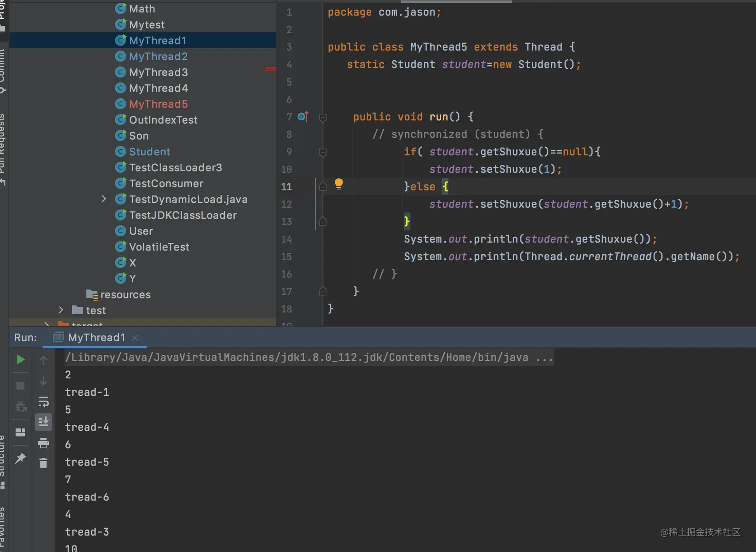Image resolution: width=756 pixels, height=552 pixels.
Task: Expand the TestDynamicLoad.java tree node
Action: (104, 199)
